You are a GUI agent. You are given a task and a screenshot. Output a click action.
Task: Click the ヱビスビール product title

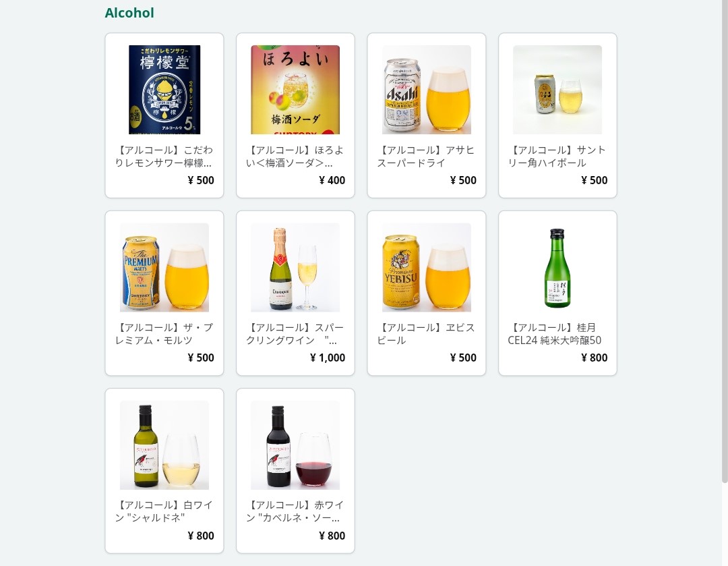coord(426,334)
